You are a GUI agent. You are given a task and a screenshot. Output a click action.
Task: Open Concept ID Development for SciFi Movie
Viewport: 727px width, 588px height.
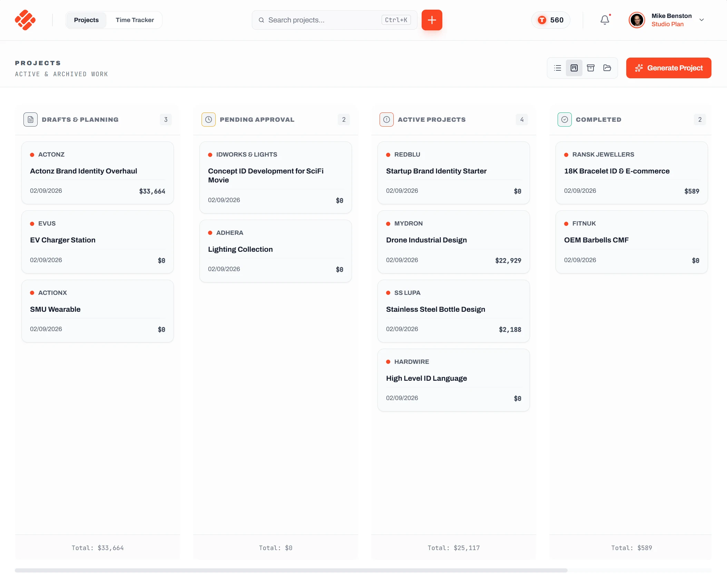click(x=276, y=177)
